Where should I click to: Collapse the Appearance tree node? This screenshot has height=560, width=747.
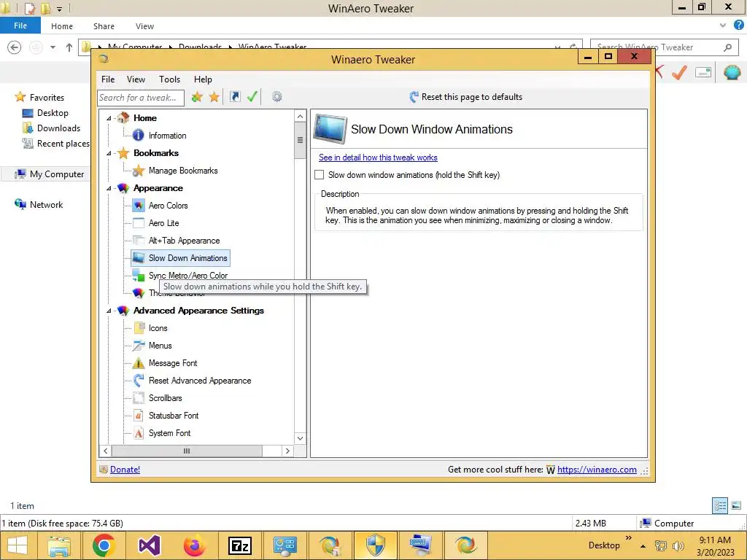tap(109, 188)
